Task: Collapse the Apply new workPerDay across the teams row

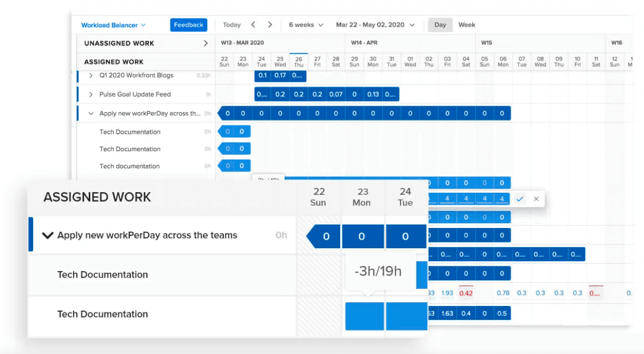Action: pyautogui.click(x=91, y=113)
